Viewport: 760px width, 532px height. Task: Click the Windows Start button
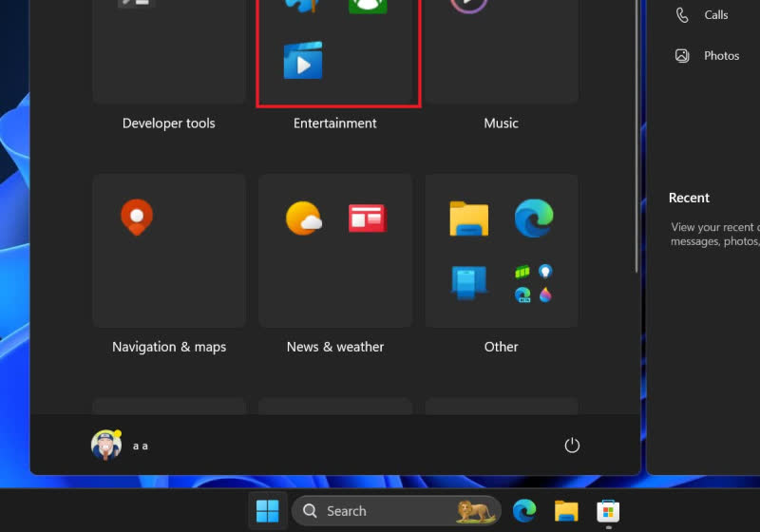tap(268, 511)
